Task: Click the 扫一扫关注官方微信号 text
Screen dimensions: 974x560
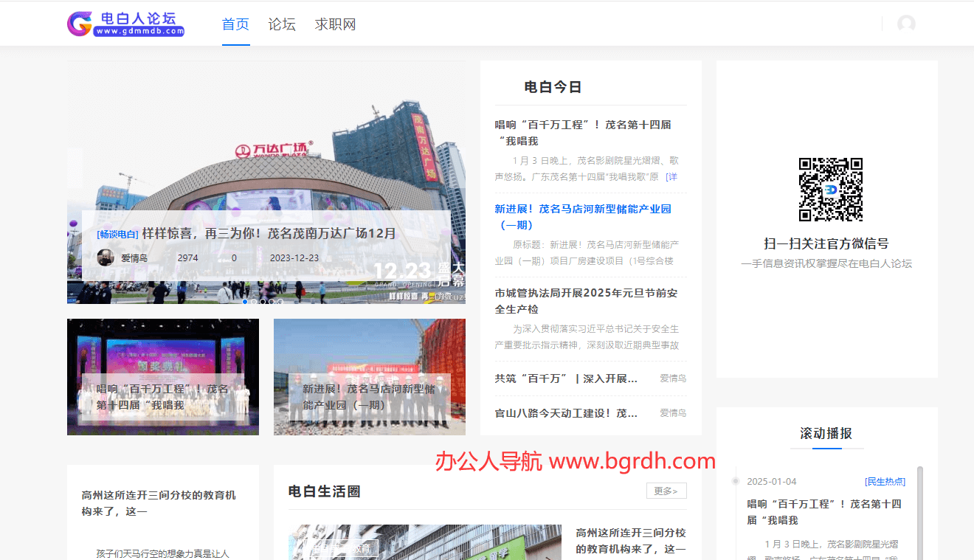Action: point(826,243)
